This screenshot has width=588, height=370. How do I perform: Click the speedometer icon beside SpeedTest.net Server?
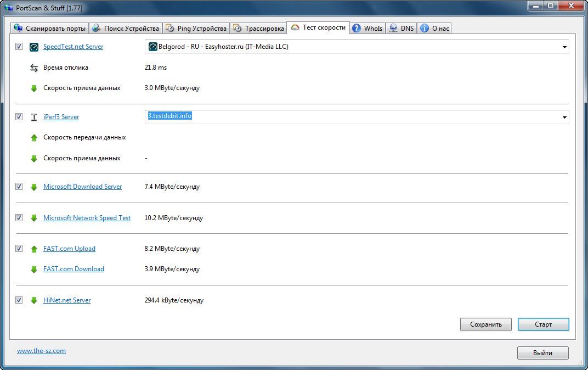(x=34, y=47)
